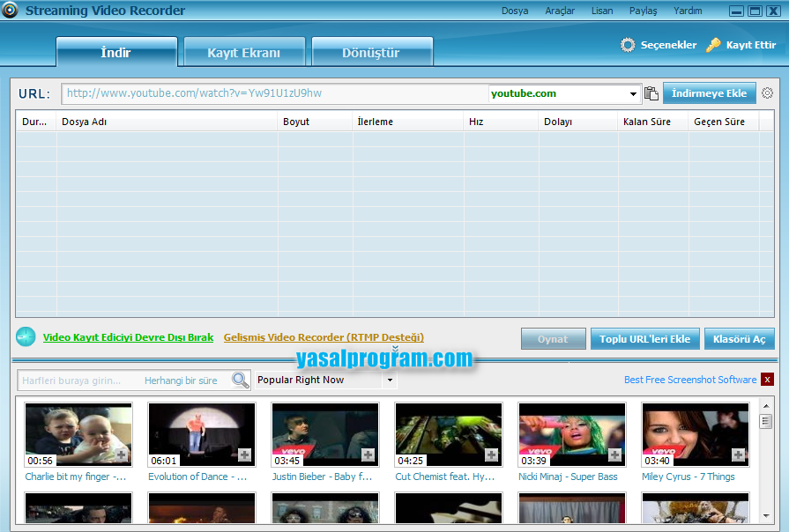This screenshot has height=532, width=789.
Task: Close the Best Free Screenshot Software banner
Action: [767, 380]
